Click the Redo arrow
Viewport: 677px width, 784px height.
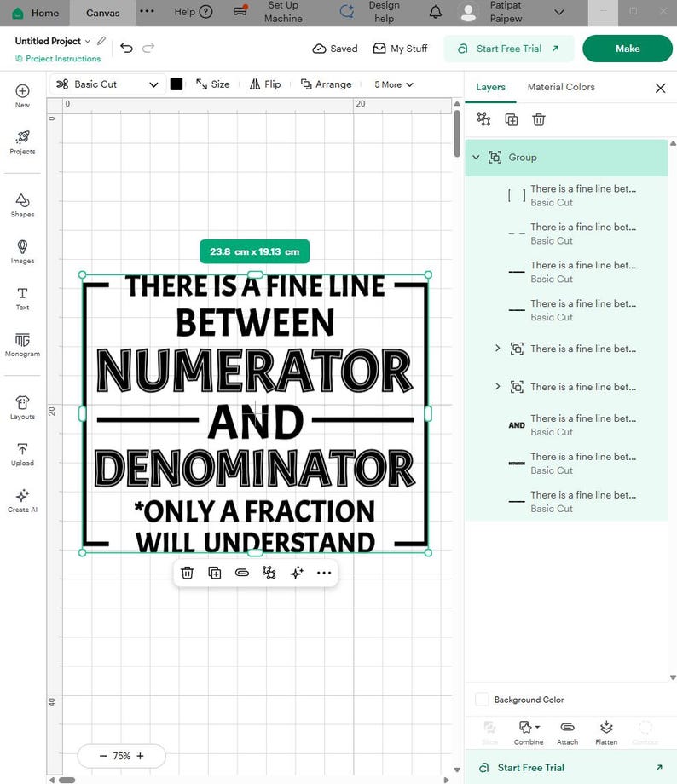pyautogui.click(x=148, y=48)
